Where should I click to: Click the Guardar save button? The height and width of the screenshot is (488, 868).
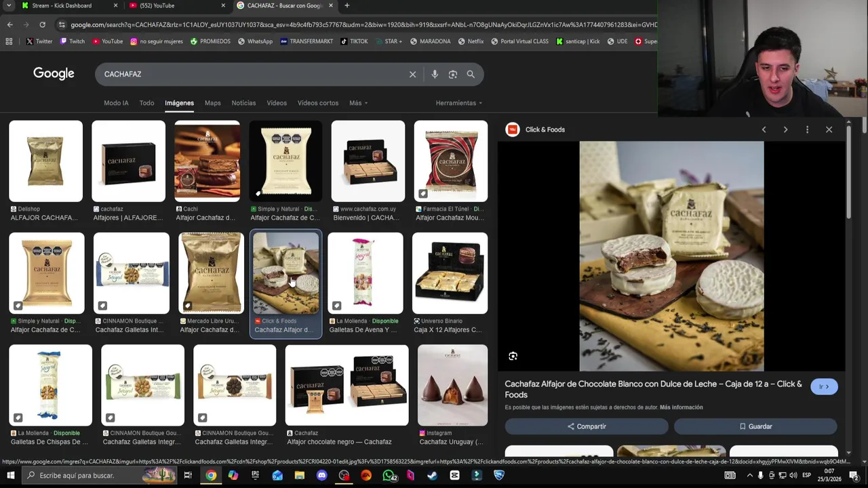coord(755,426)
